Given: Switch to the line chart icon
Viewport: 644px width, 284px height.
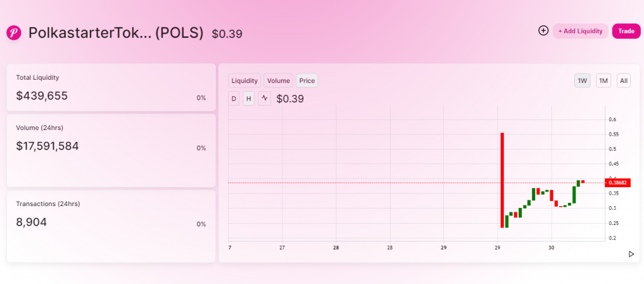Looking at the screenshot, I should (264, 98).
